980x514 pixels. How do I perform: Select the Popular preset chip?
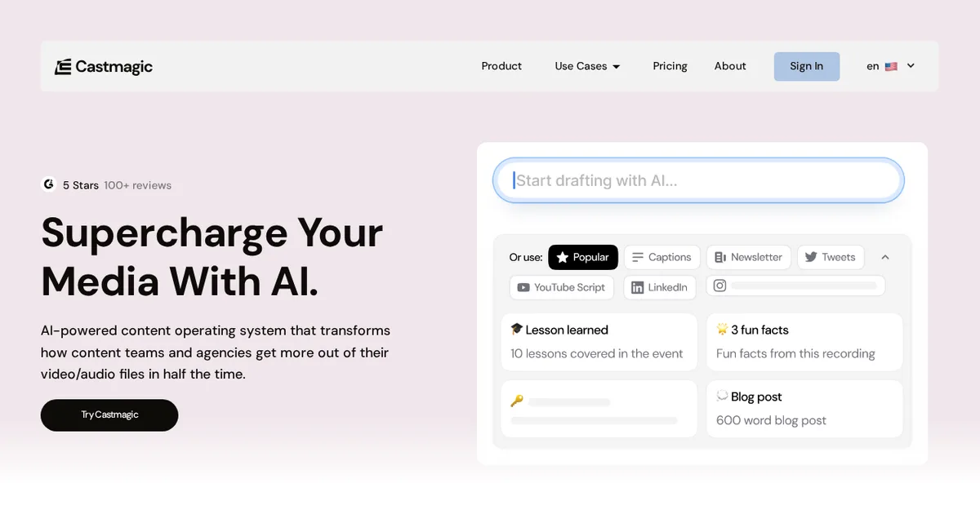point(583,257)
